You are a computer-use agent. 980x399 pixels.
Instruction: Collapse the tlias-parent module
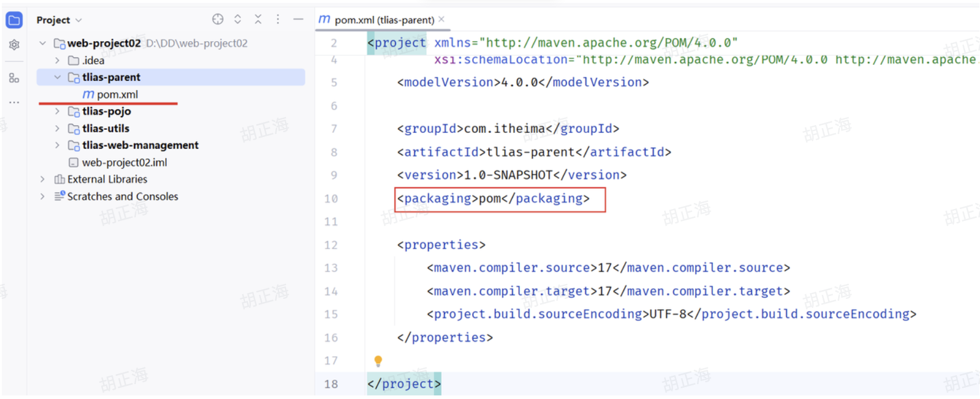click(57, 77)
